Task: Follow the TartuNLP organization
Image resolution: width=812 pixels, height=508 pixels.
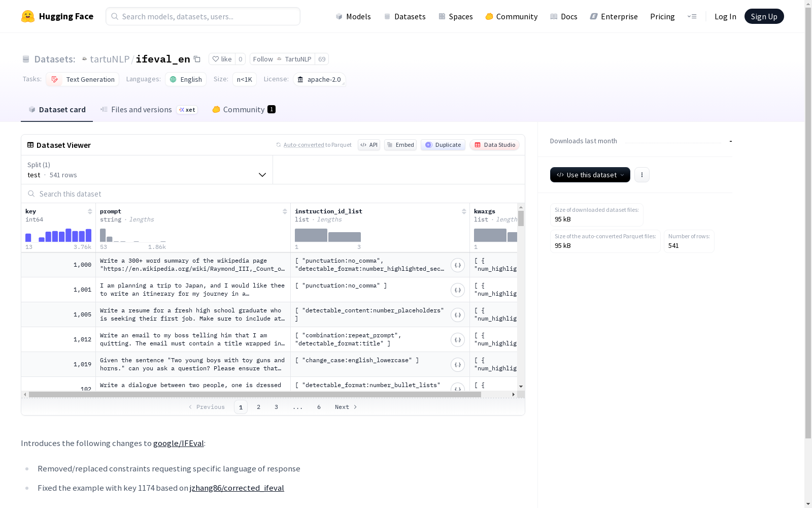Action: click(x=282, y=59)
